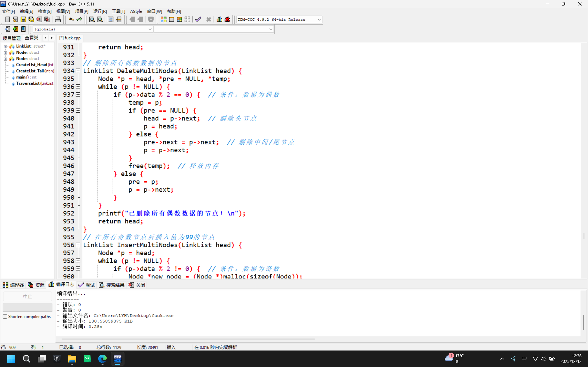The width and height of the screenshot is (588, 367).
Task: Enable Shorten compiler paths checkbox
Action: [x=5, y=317]
